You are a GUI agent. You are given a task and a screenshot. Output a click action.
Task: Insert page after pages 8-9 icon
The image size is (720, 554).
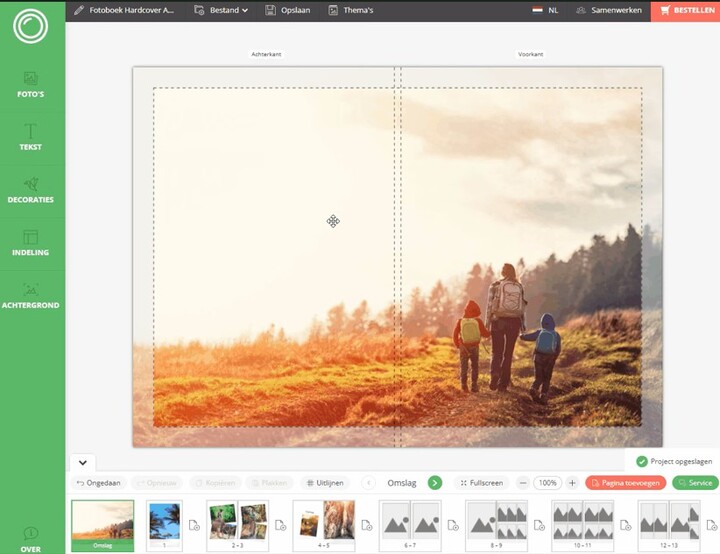(540, 525)
